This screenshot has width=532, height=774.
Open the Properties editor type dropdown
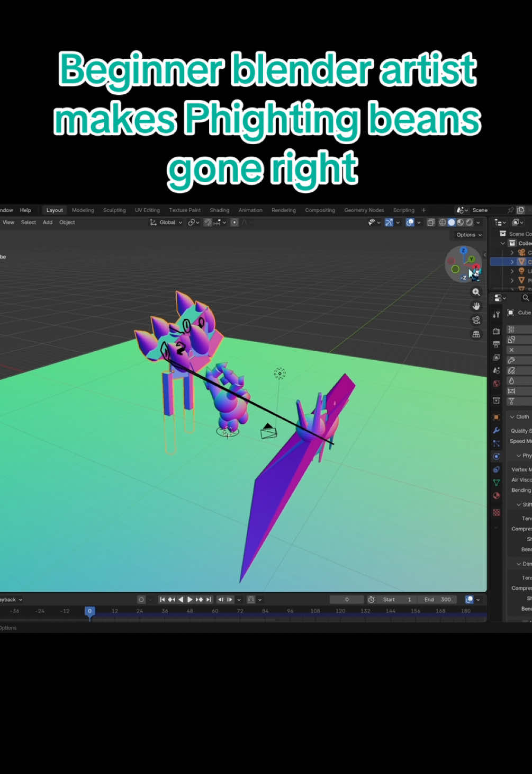click(x=501, y=298)
